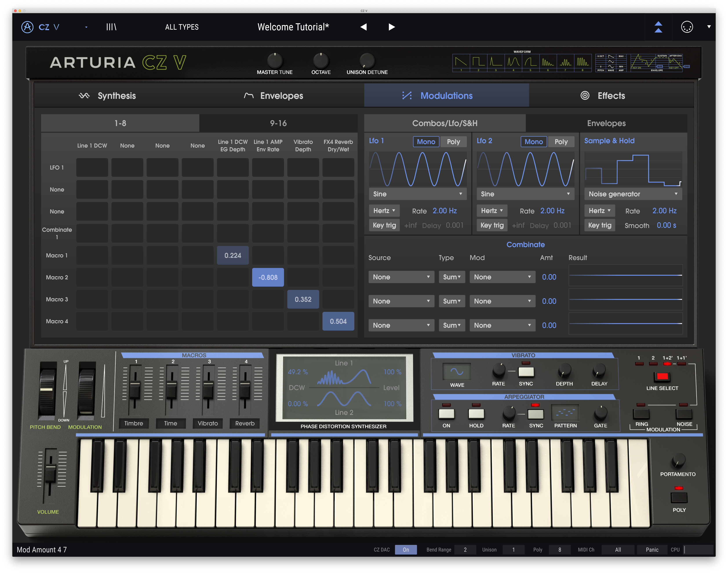
Task: Select the 9-16 matrix tab
Action: point(278,123)
